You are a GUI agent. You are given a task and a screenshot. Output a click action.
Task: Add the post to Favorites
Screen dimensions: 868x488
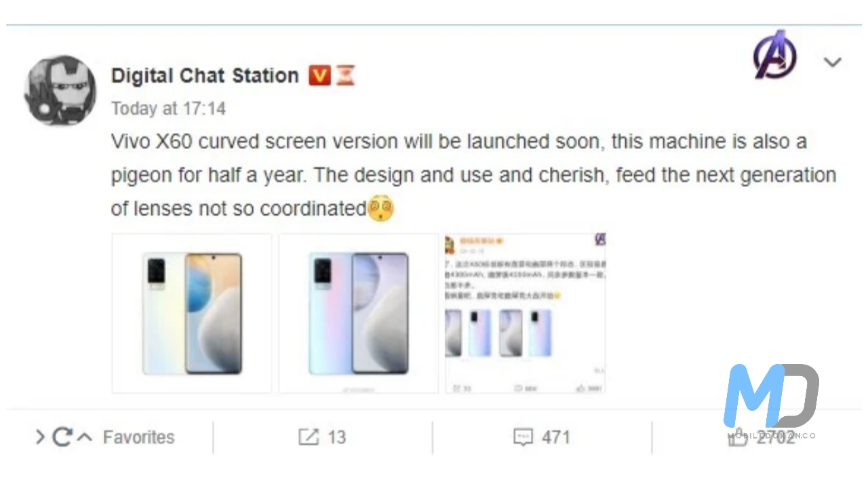138,437
